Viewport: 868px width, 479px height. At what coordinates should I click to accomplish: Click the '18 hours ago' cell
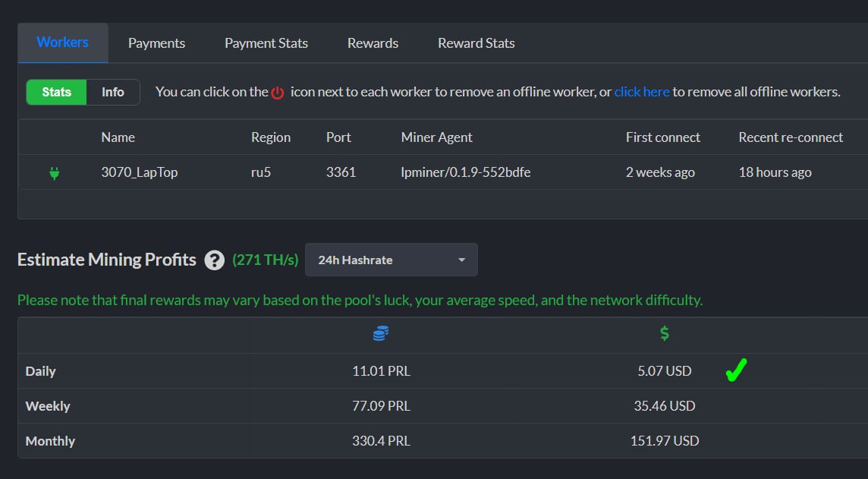click(775, 172)
